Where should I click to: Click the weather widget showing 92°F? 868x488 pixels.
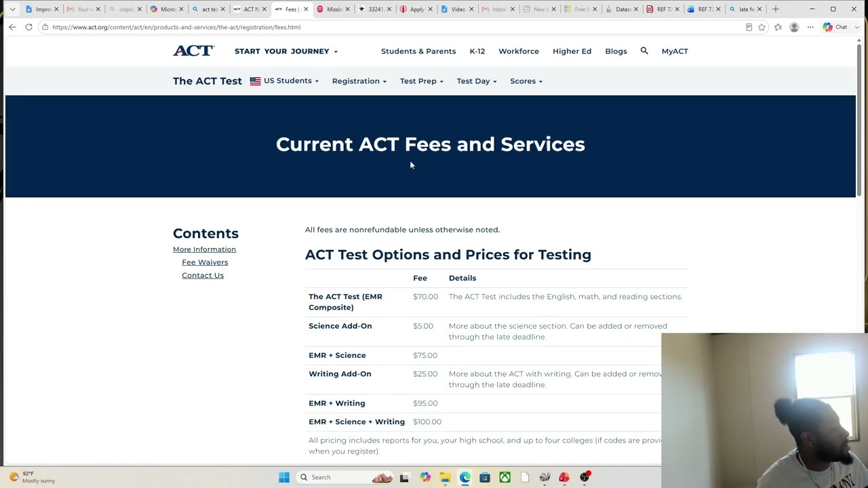point(34,477)
